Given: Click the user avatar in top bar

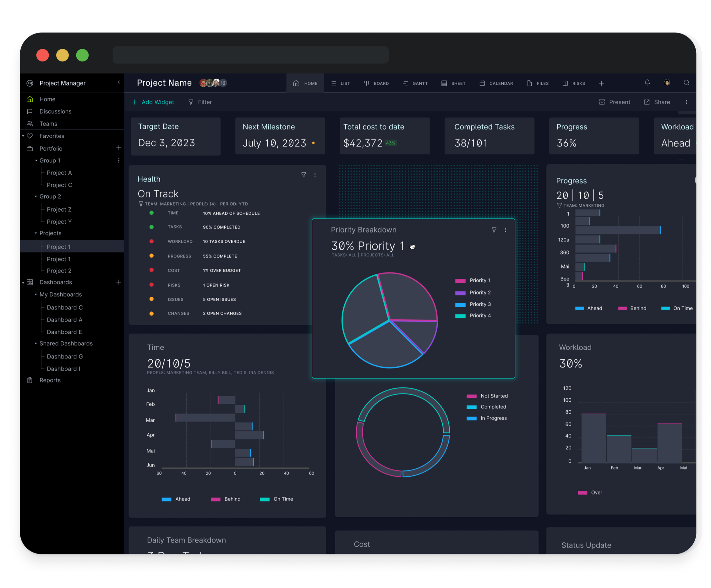Looking at the screenshot, I should point(667,83).
